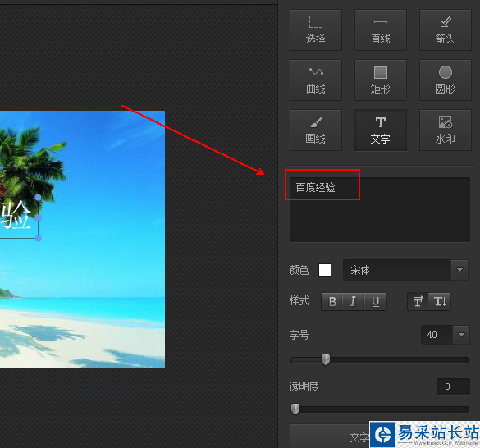The width and height of the screenshot is (480, 448).
Task: Expand the font size 40 dropdown arrow
Action: click(x=461, y=335)
